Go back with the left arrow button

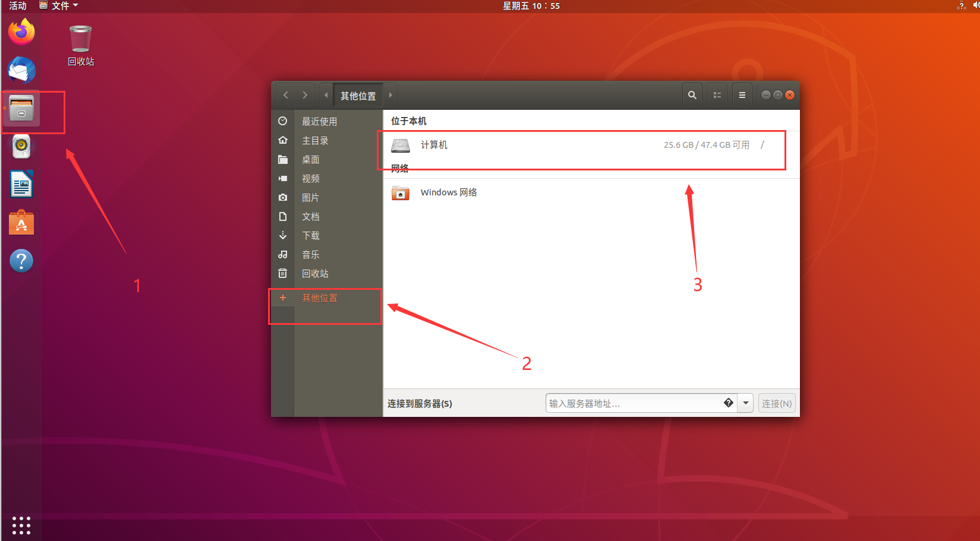tap(286, 95)
